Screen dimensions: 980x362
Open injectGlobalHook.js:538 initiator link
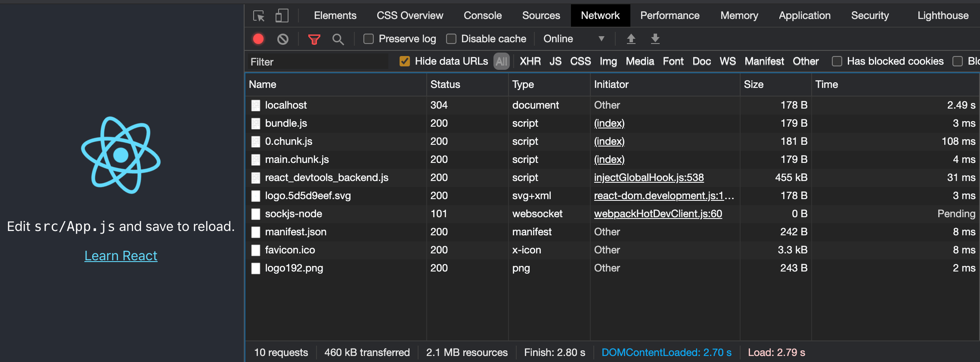point(649,178)
